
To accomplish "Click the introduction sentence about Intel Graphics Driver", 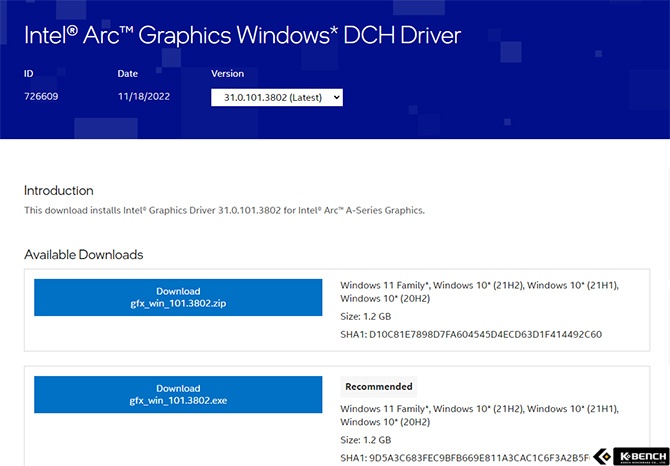I will pyautogui.click(x=224, y=210).
